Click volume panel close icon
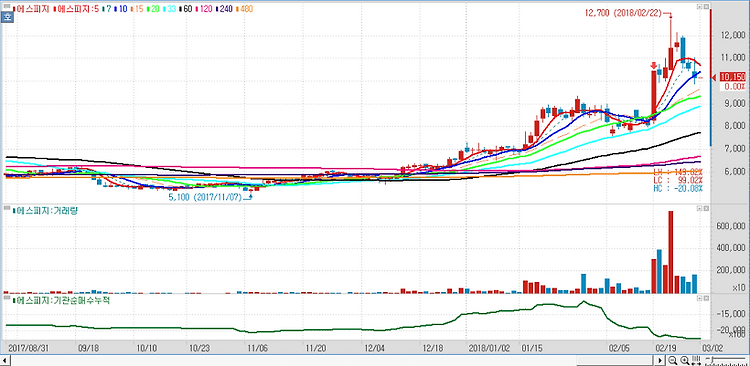This screenshot has width=750, height=366. [x=706, y=209]
